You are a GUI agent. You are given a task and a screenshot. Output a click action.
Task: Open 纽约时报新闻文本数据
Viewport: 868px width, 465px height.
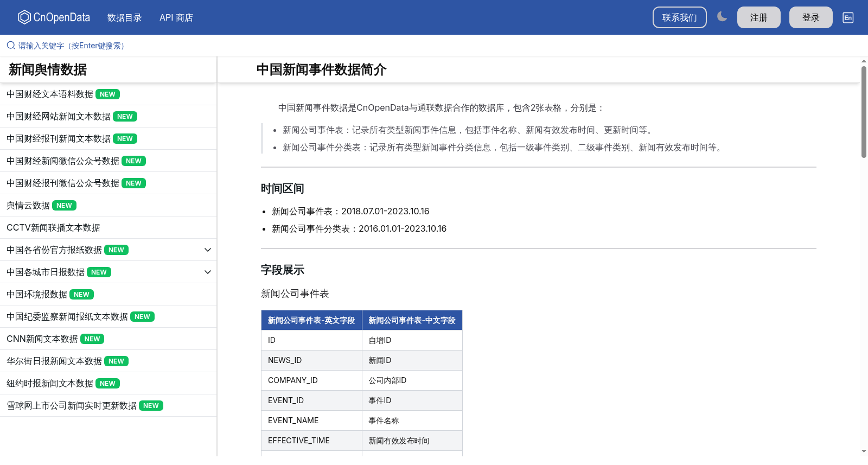(50, 383)
